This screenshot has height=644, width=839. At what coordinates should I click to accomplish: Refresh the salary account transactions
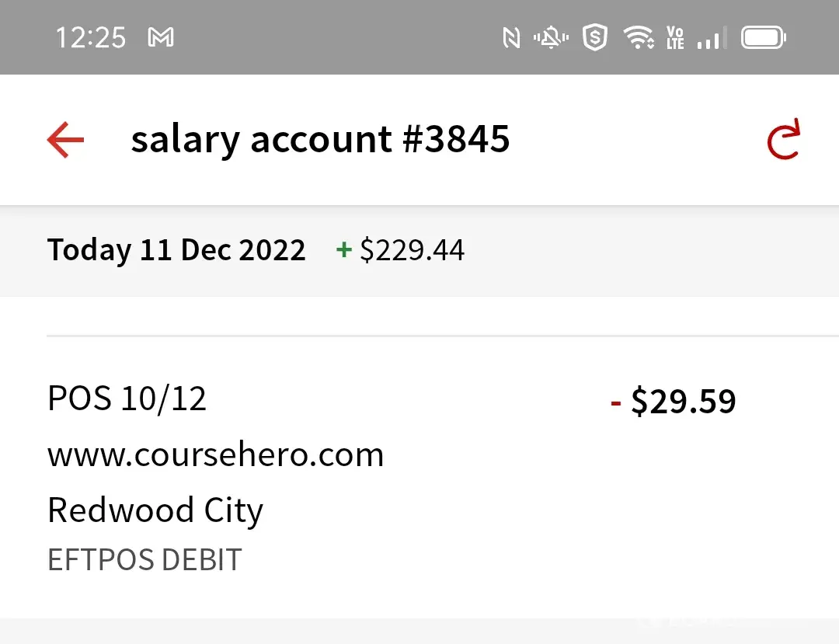783,141
